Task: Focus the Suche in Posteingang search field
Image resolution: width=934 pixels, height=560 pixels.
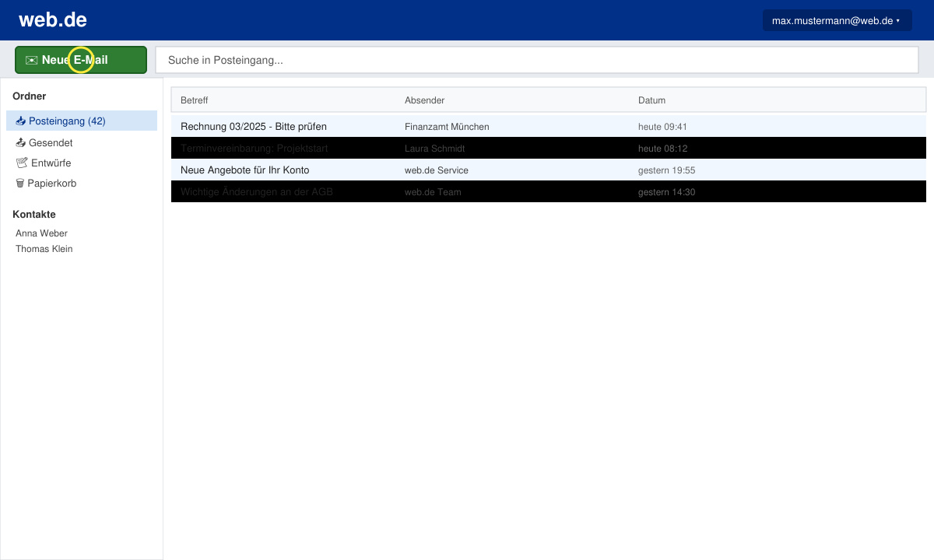Action: 537,60
